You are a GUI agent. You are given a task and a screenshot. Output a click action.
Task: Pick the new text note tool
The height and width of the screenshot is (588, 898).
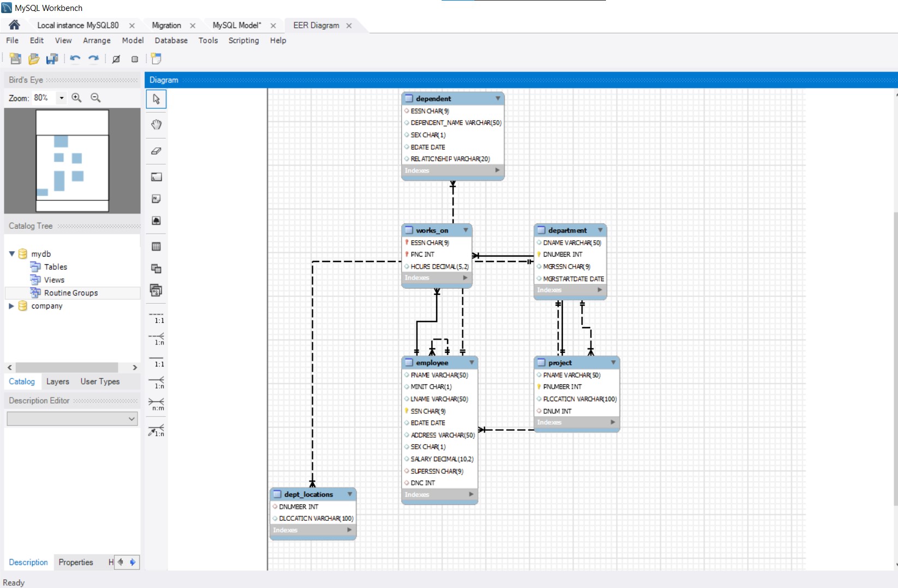pos(156,199)
